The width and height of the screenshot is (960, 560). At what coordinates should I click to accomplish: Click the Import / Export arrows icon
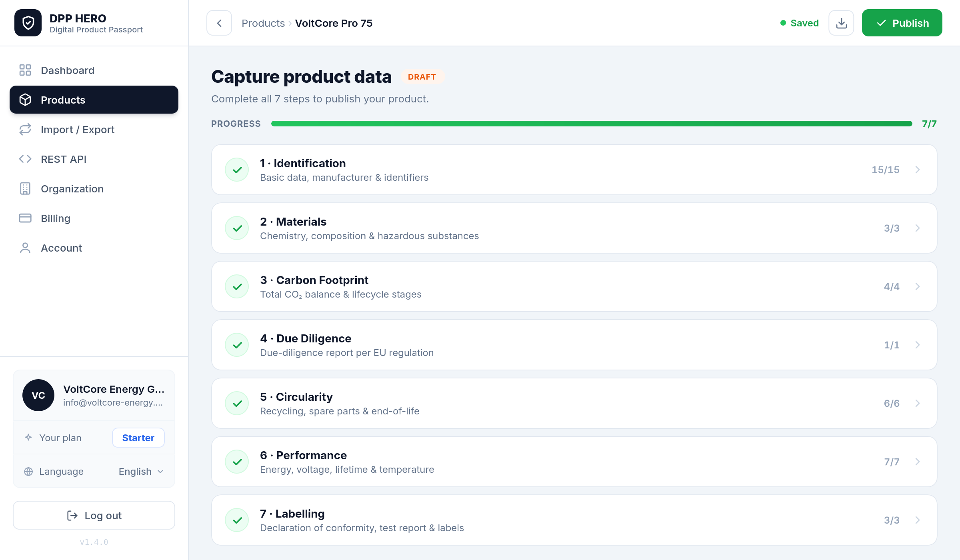(x=25, y=129)
